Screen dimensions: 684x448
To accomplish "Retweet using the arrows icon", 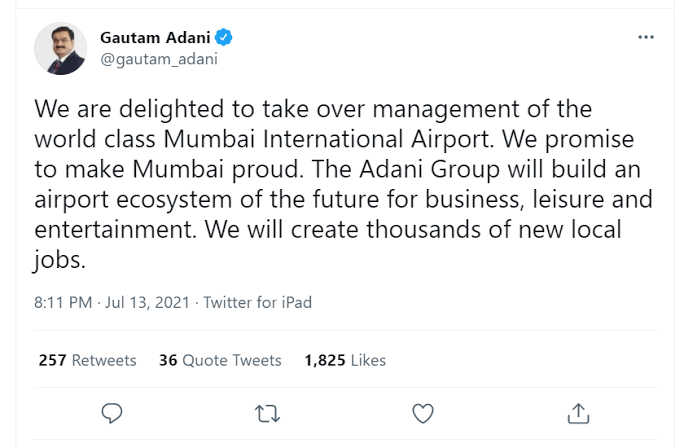I will pos(268,412).
